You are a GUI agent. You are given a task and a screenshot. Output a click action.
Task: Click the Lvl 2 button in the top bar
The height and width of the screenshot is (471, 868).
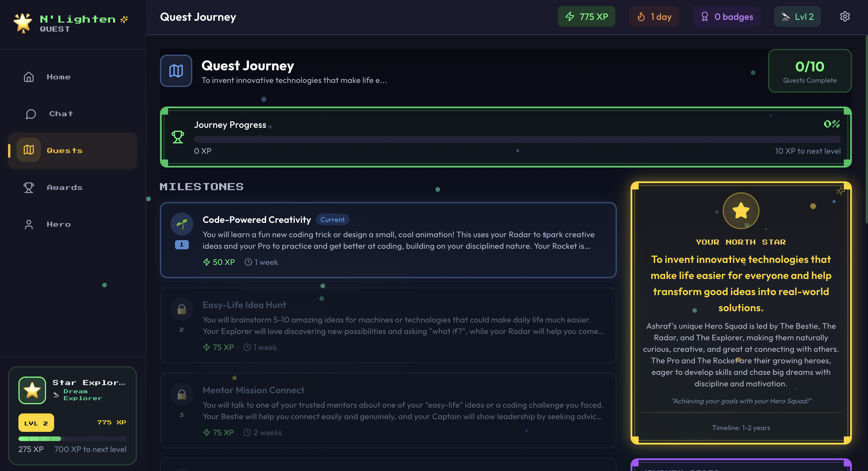coord(797,16)
